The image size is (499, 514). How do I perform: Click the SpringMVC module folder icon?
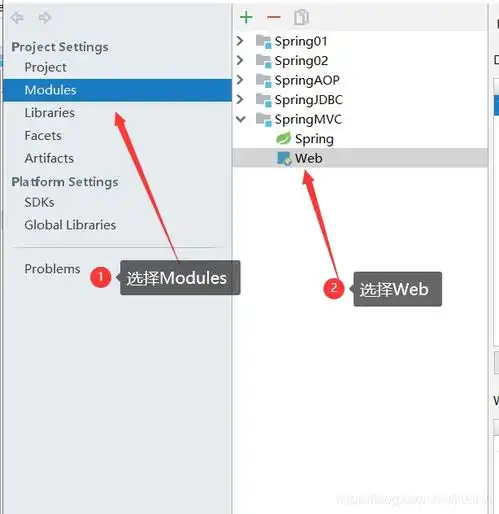263,119
